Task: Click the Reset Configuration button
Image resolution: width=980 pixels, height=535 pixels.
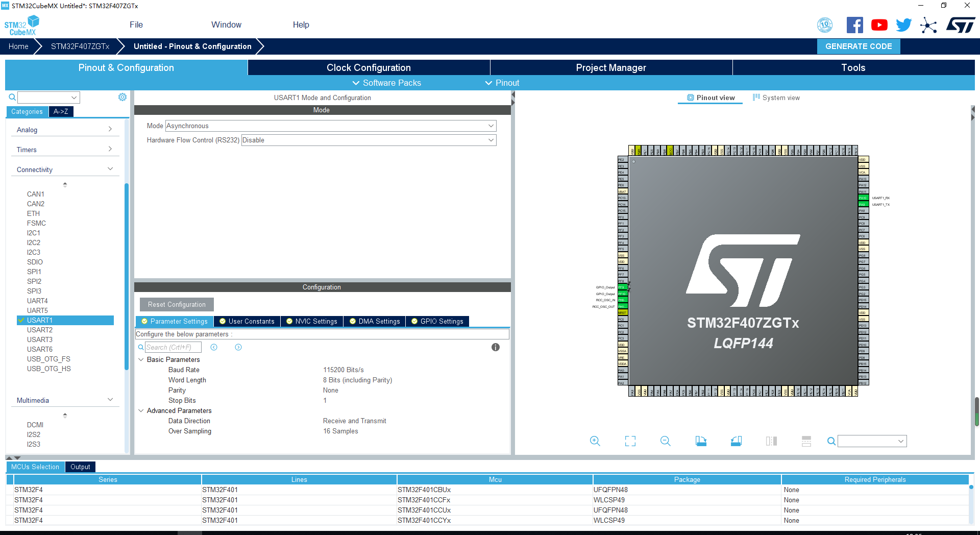Action: (176, 304)
